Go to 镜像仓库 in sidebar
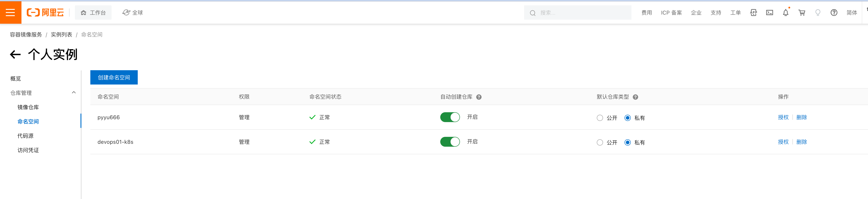Viewport: 868px width, 199px height. click(28, 107)
